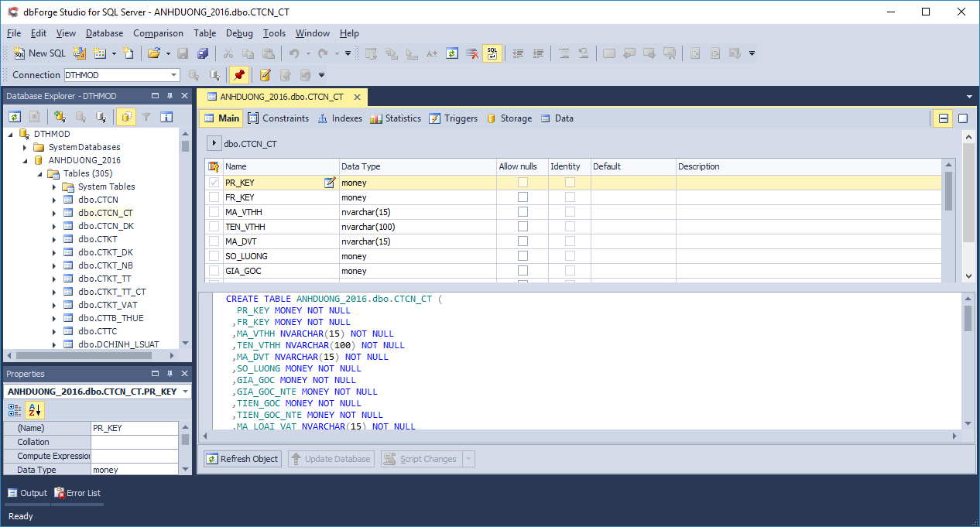The width and height of the screenshot is (980, 527).
Task: Click the New SQL toolbar button
Action: click(x=39, y=53)
